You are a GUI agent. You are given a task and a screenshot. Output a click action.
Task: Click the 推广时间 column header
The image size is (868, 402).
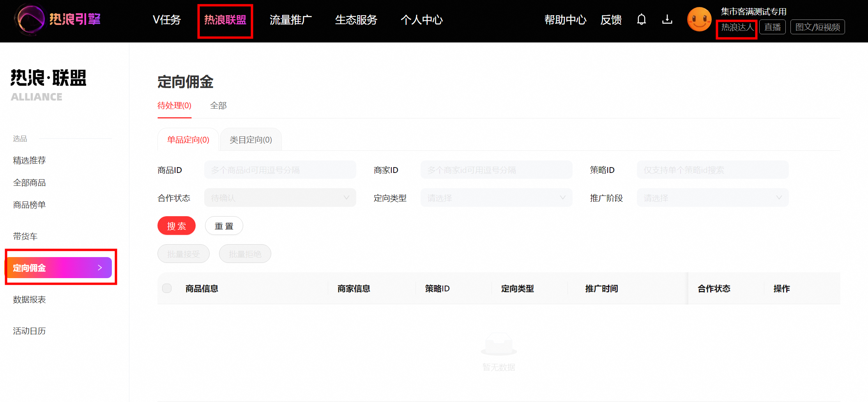602,289
